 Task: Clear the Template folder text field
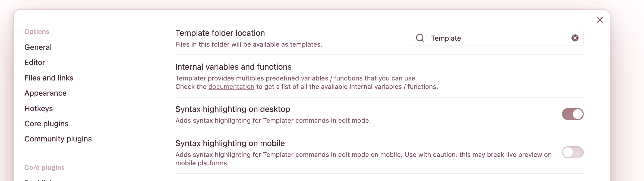click(575, 38)
